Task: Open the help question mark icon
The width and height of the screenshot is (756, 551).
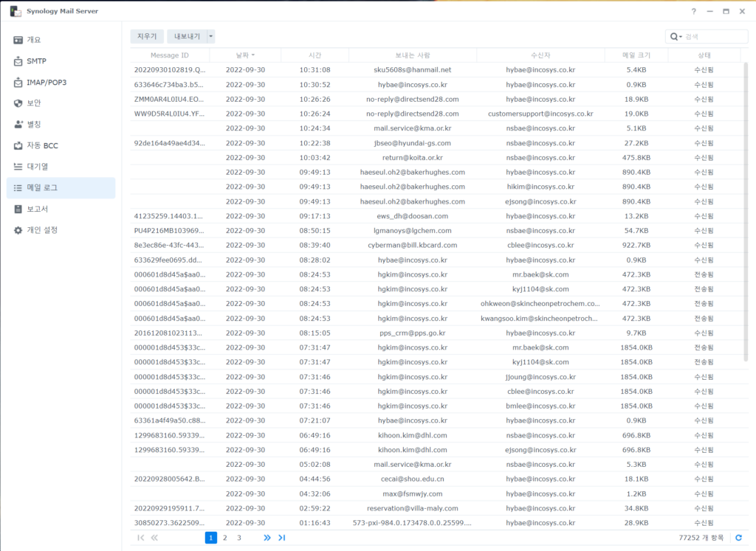Action: pyautogui.click(x=693, y=12)
